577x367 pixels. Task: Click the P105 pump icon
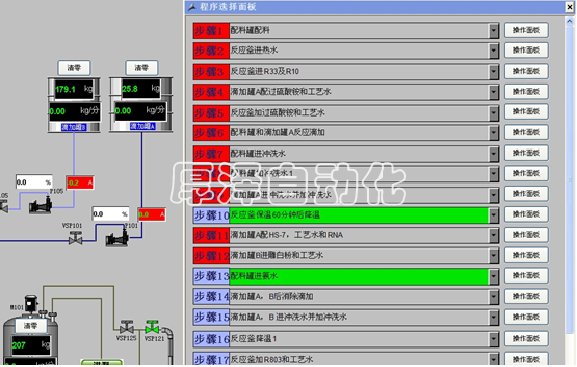[x=40, y=205]
